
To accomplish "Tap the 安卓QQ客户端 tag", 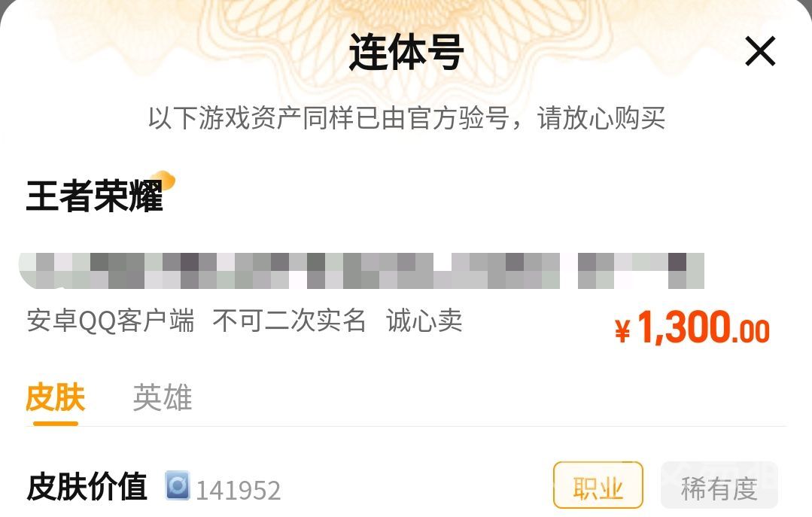I will click(111, 321).
